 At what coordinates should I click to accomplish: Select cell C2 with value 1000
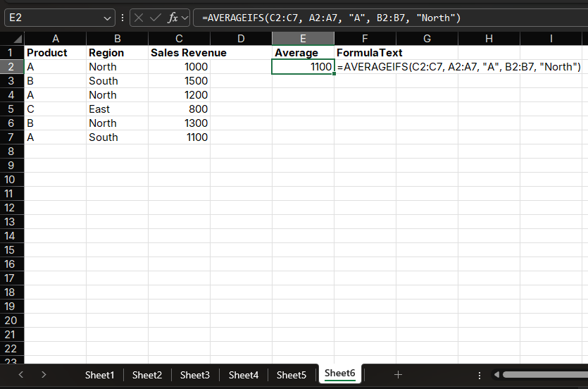[180, 67]
